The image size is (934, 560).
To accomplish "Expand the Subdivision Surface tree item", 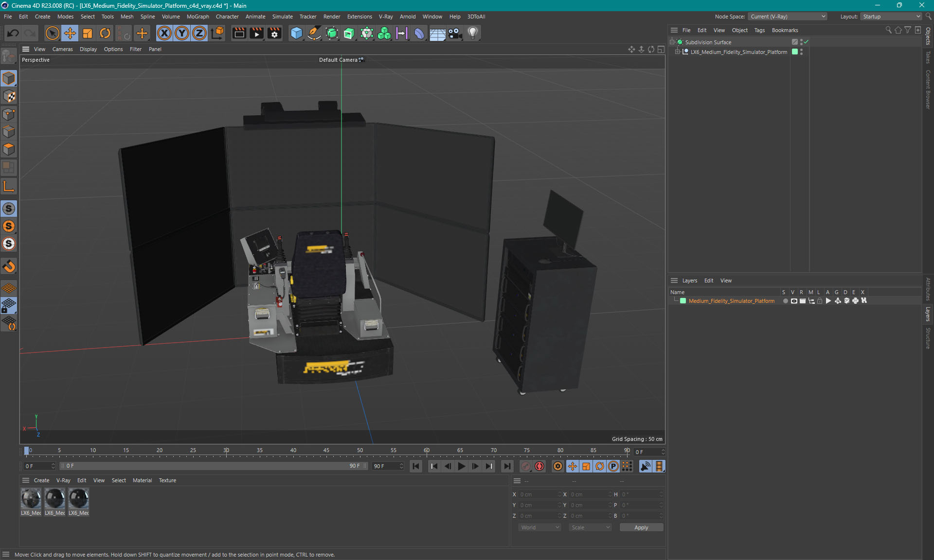I will (672, 42).
